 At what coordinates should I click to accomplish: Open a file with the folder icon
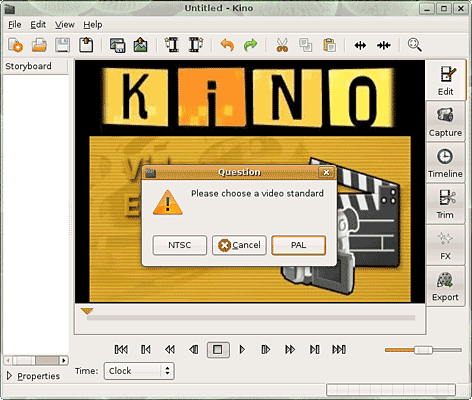39,45
